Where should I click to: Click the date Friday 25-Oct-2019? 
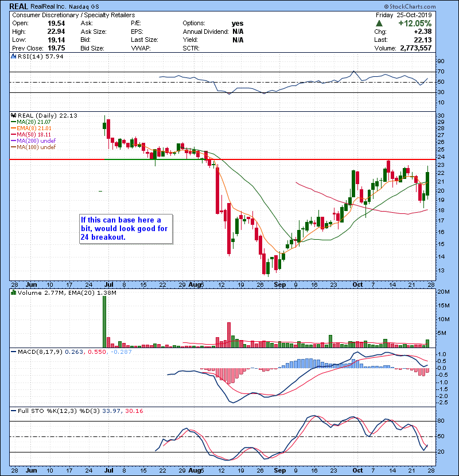[x=404, y=15]
